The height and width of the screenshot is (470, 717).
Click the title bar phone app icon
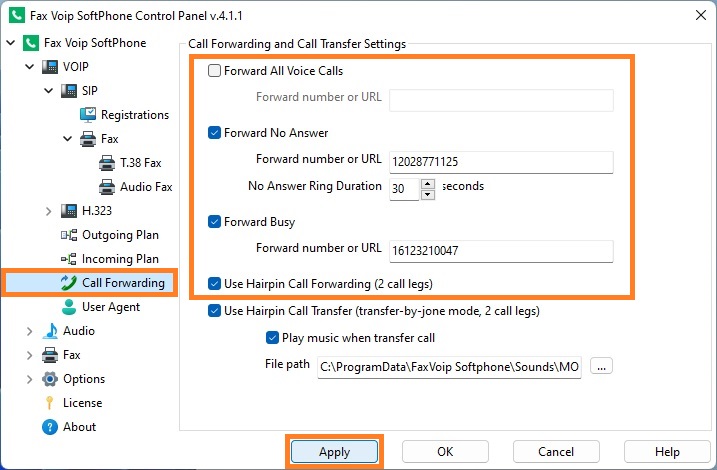pyautogui.click(x=17, y=16)
